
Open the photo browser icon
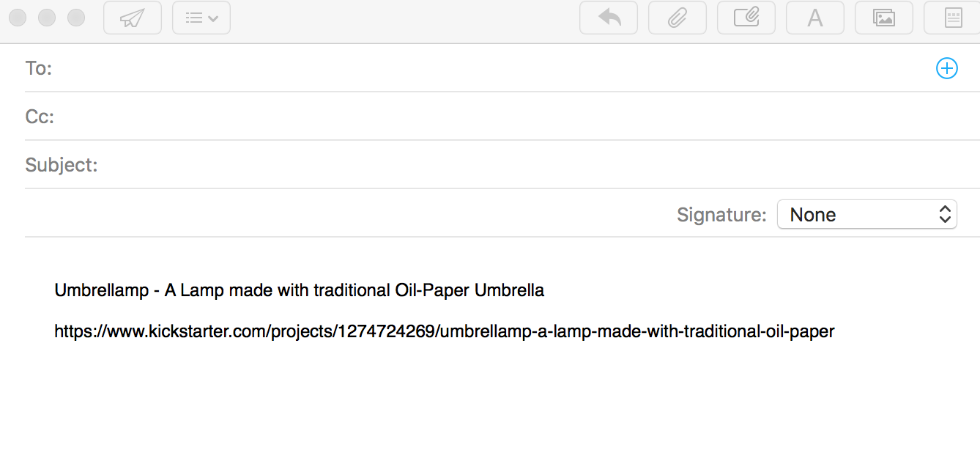tap(884, 18)
